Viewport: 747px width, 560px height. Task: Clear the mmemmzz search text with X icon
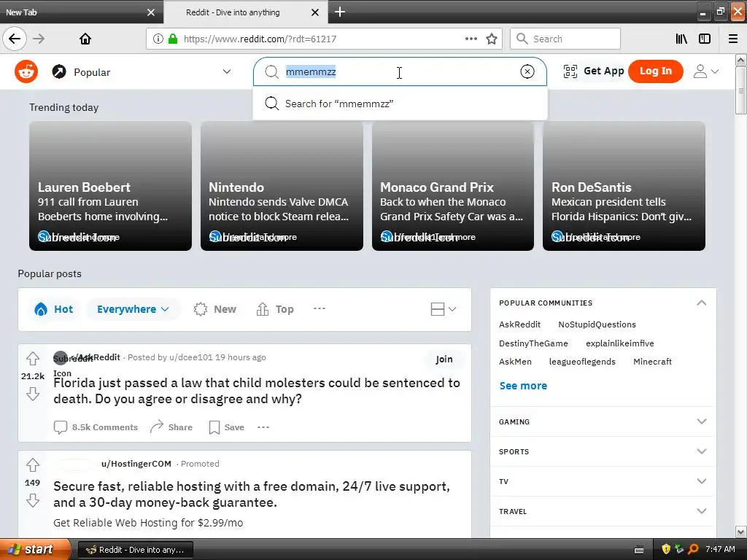[527, 71]
